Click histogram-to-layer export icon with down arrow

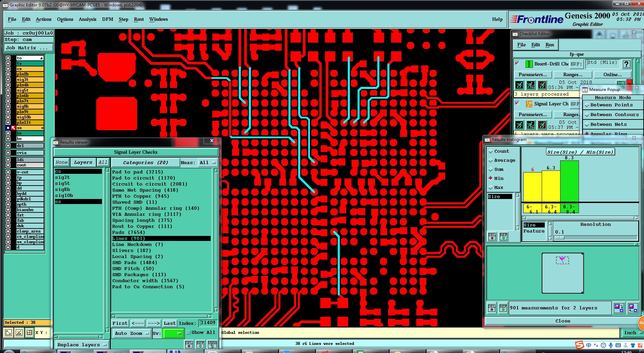[x=619, y=308]
